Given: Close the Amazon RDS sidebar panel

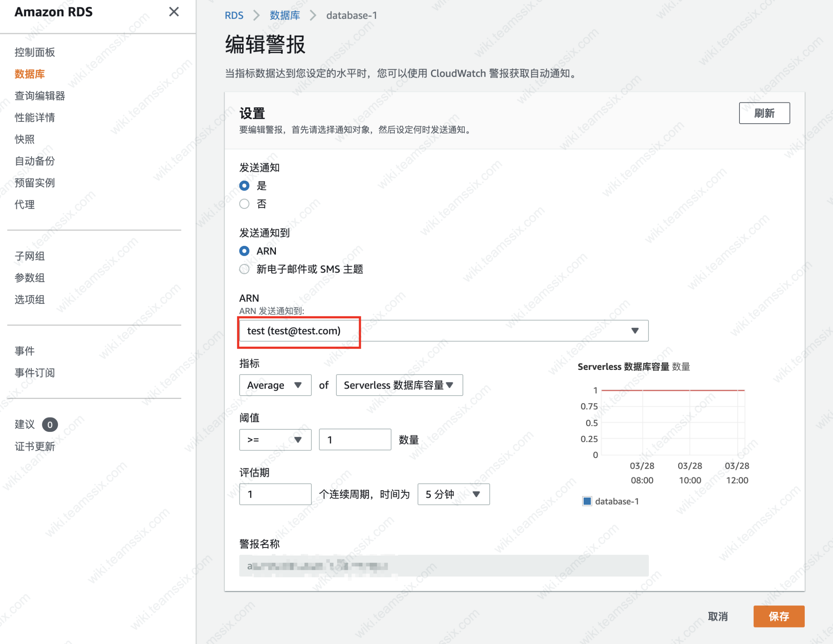Looking at the screenshot, I should pyautogui.click(x=174, y=12).
